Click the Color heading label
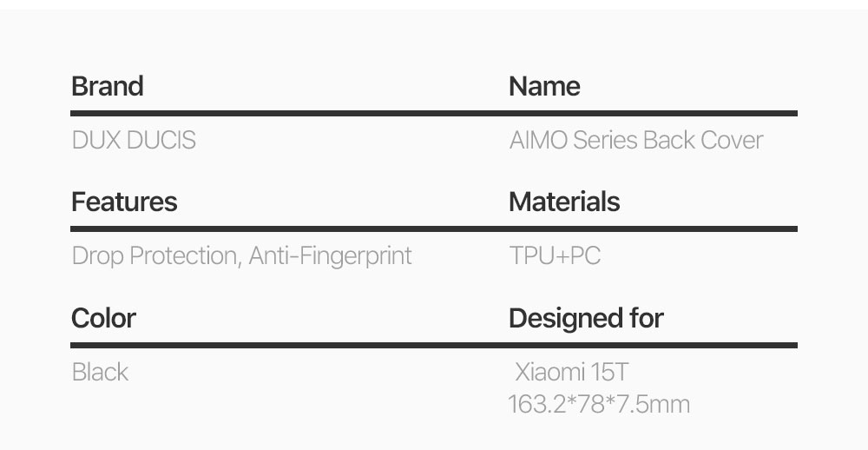The height and width of the screenshot is (450, 868). [103, 318]
